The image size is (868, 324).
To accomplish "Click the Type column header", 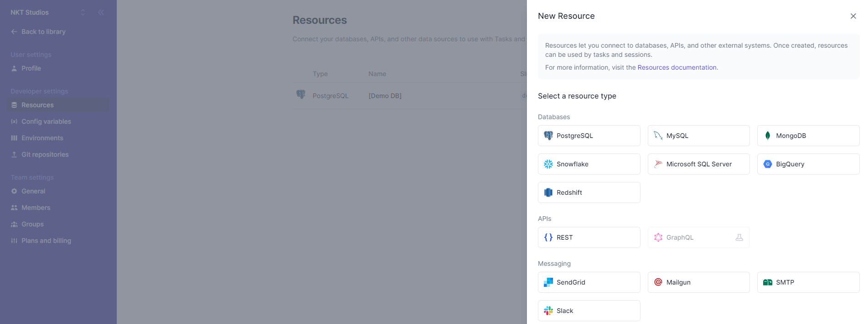I will (320, 74).
